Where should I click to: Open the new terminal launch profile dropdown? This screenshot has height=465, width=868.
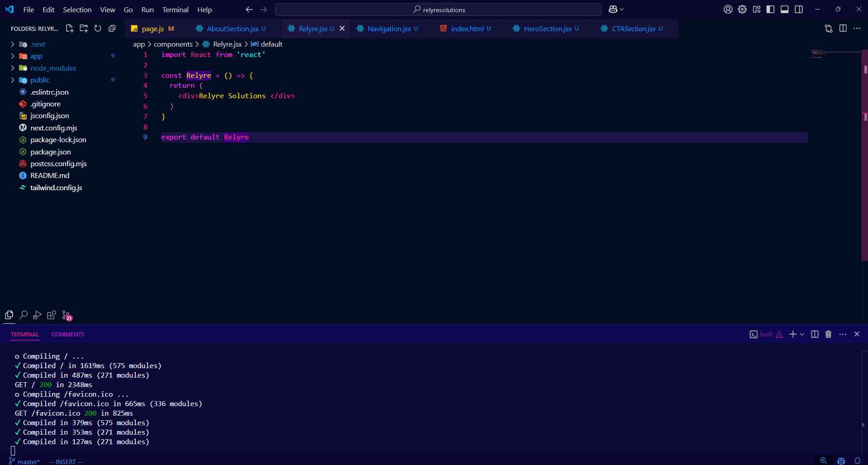pos(802,334)
